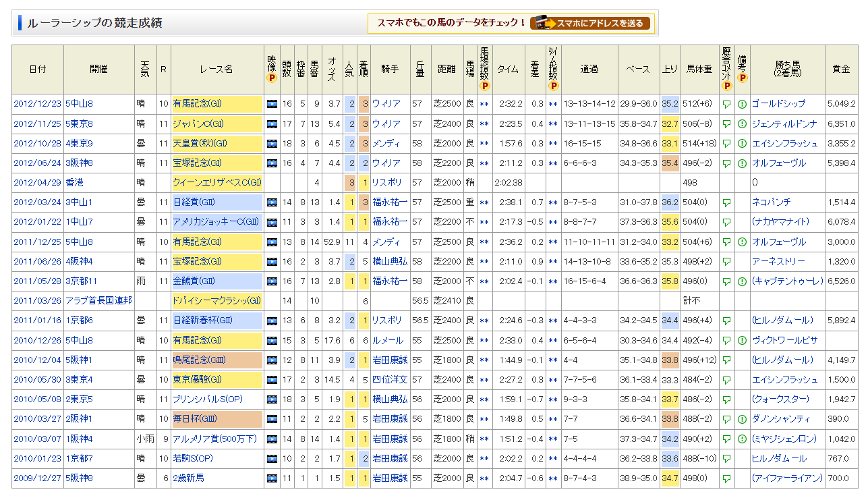Open ドバイシーマクラシック race link

216,301
